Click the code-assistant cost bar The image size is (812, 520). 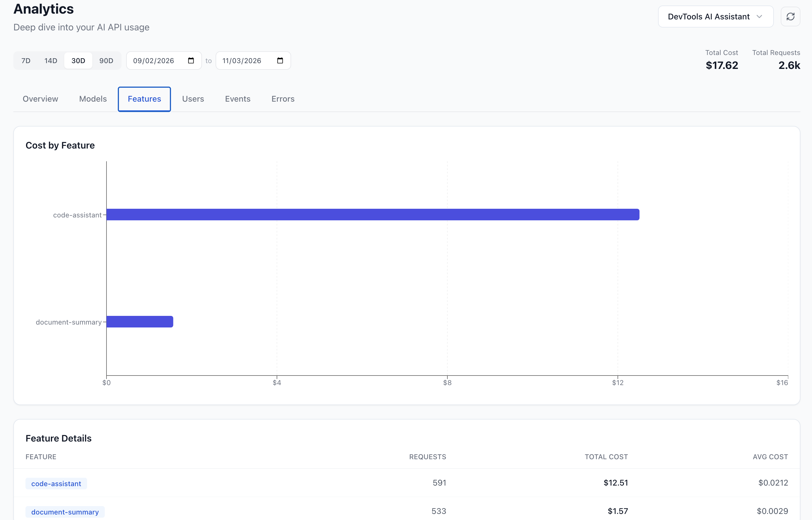[371, 215]
